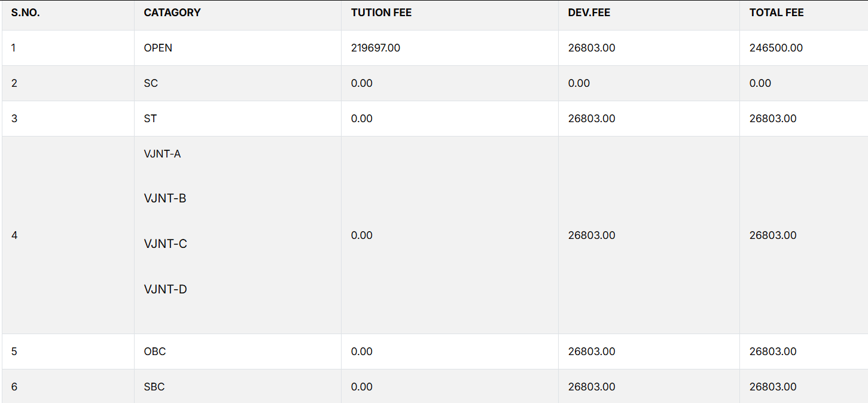
Task: Click the TOTAL FEE value for SC row
Action: (760, 83)
